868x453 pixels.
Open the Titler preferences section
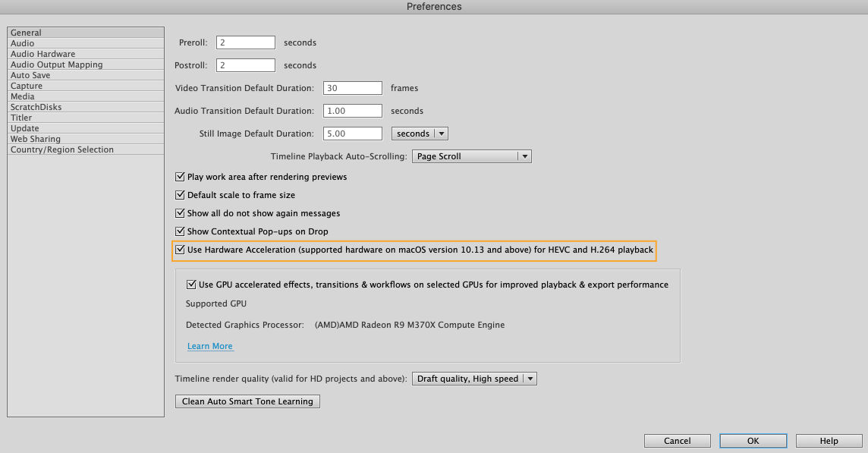[x=86, y=118]
